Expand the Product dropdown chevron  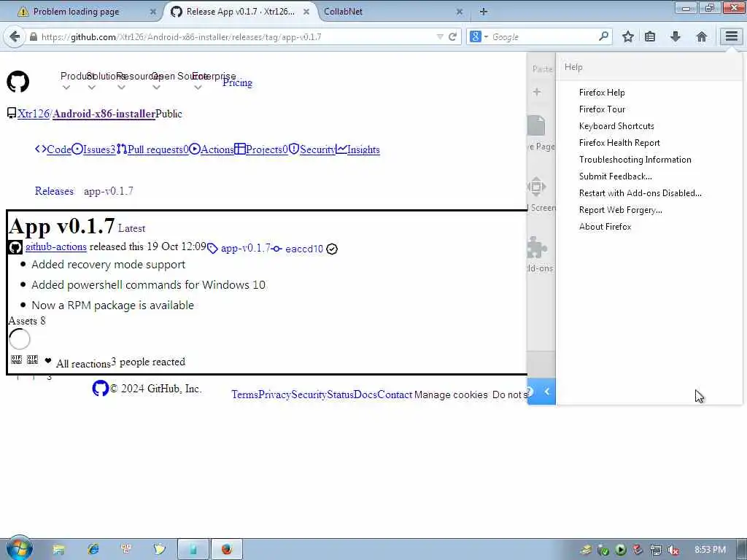(66, 87)
